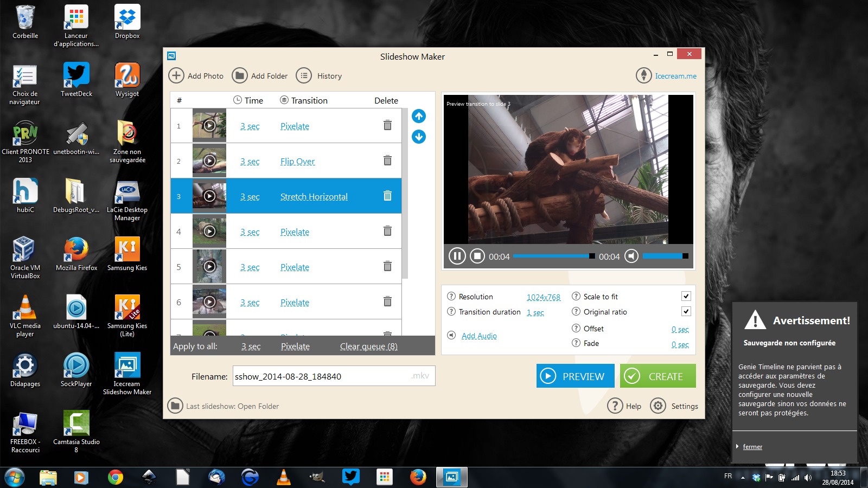Delete slide 3 with trash icon
868x488 pixels.
click(x=387, y=196)
